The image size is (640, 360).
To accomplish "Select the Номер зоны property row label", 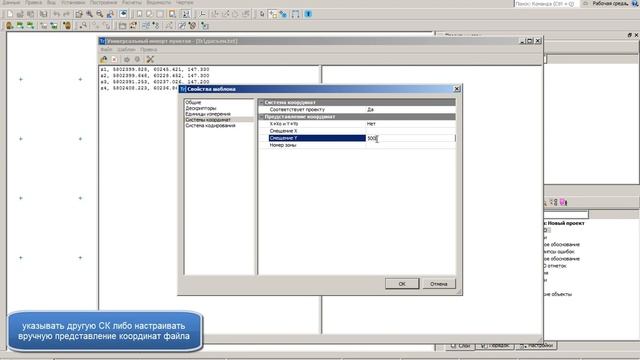I will [x=283, y=145].
